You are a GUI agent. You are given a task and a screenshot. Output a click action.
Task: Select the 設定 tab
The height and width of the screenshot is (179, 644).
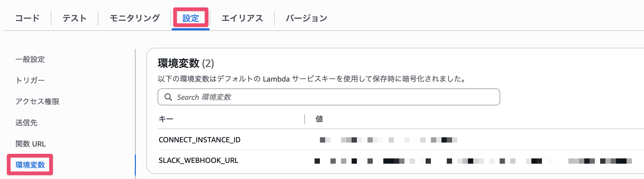tap(191, 18)
